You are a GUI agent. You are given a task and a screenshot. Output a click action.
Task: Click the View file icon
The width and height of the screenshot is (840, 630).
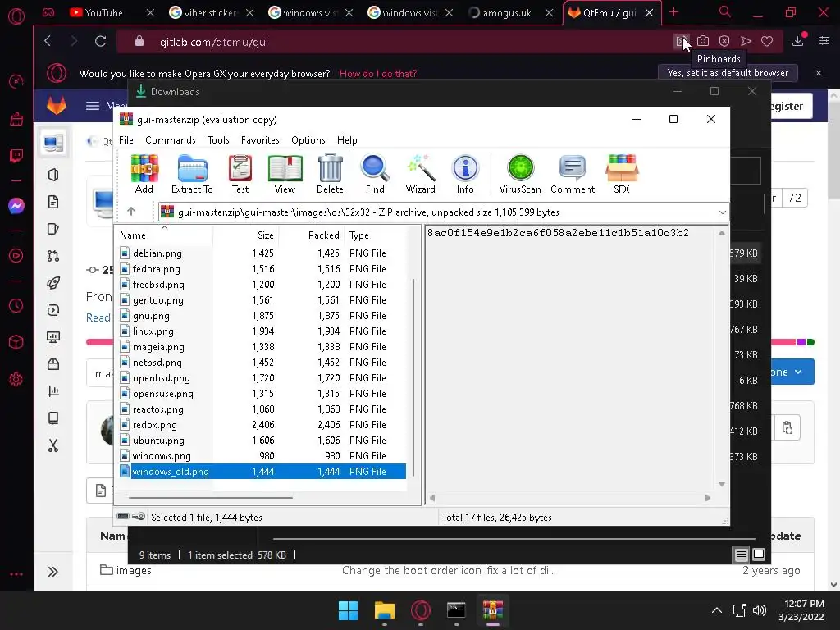coord(285,174)
